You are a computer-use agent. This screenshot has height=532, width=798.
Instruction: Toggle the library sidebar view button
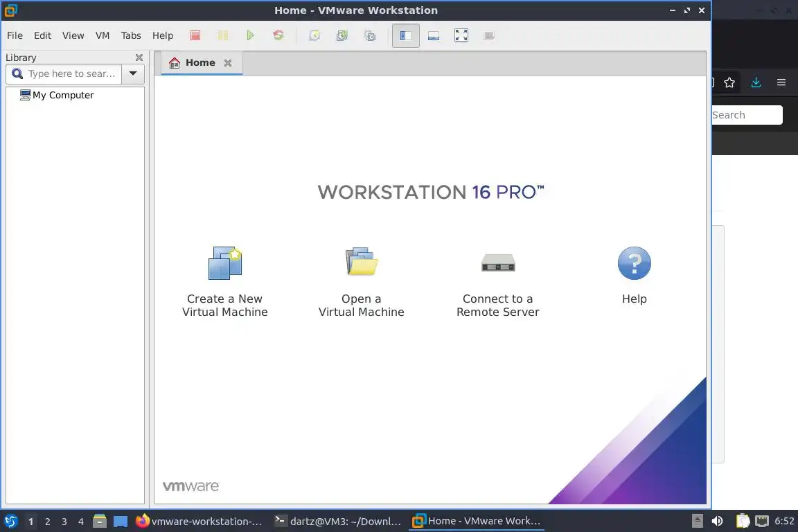tap(406, 35)
